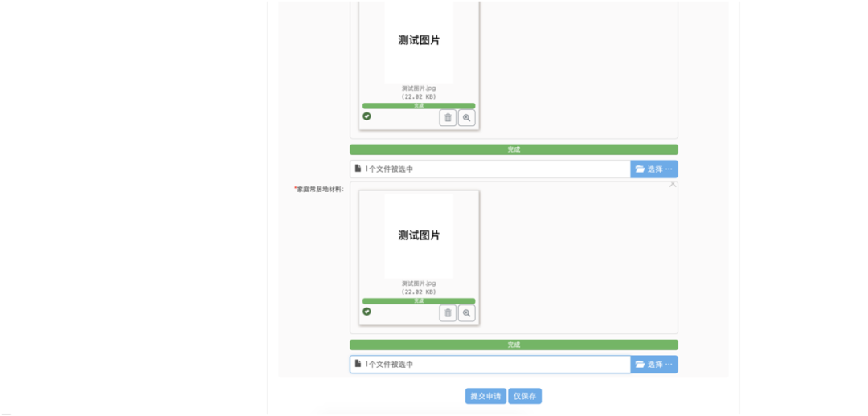Click the 仅保存 button
868x416 pixels.
pos(525,396)
